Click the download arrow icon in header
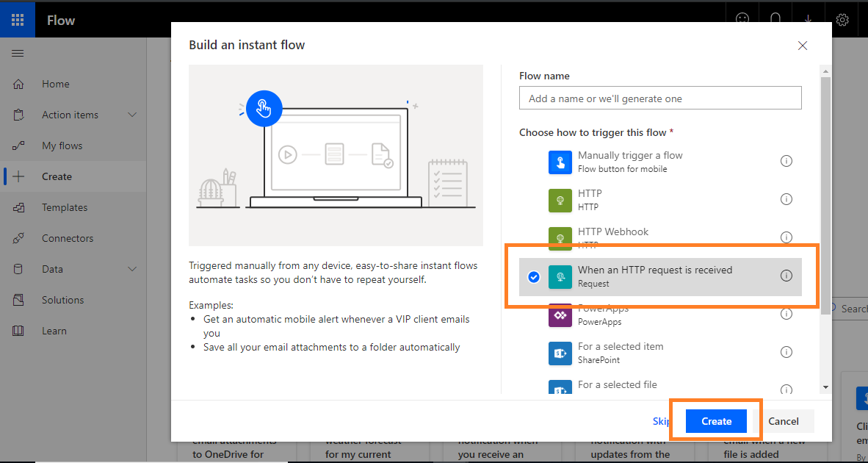 coord(809,19)
